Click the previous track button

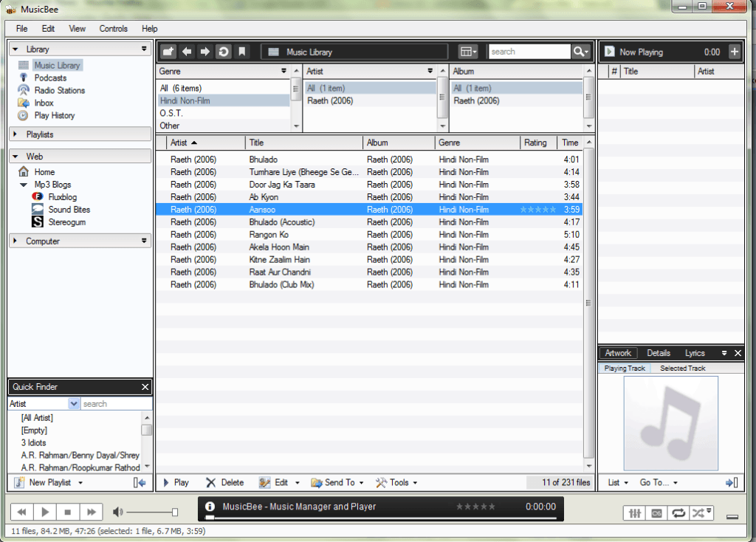click(x=21, y=512)
